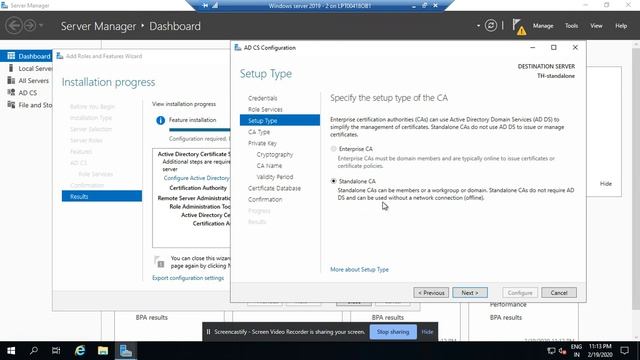Click the Cancel button in AD CS Configuration
The width and height of the screenshot is (640, 360).
coord(559,293)
